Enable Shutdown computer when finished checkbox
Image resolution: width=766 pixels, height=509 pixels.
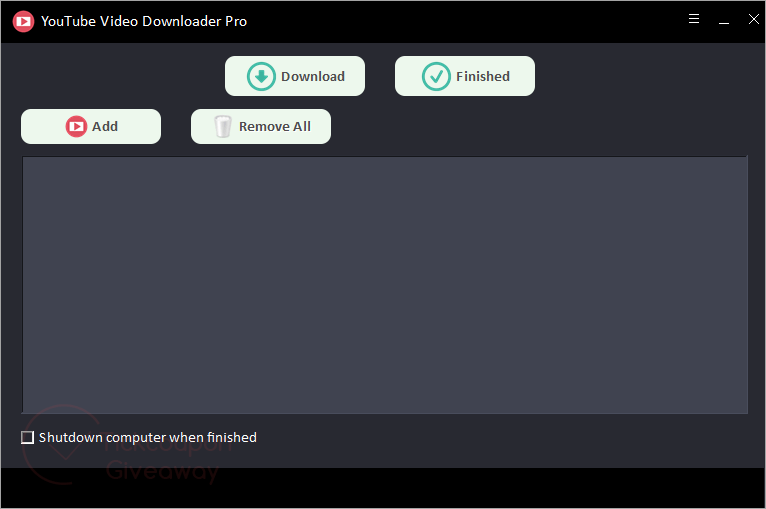click(27, 437)
